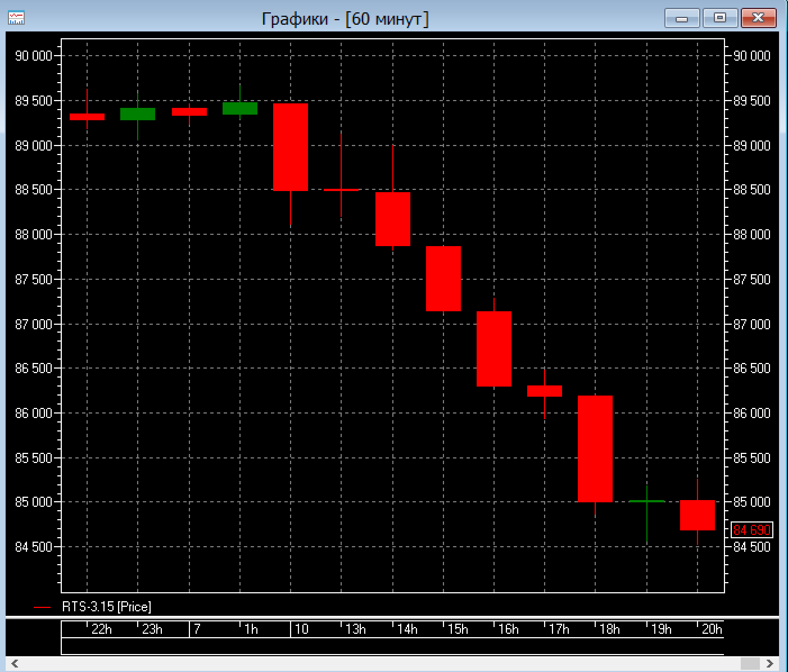This screenshot has height=672, width=788.
Task: Click the last red candle at 20h
Action: tap(697, 515)
